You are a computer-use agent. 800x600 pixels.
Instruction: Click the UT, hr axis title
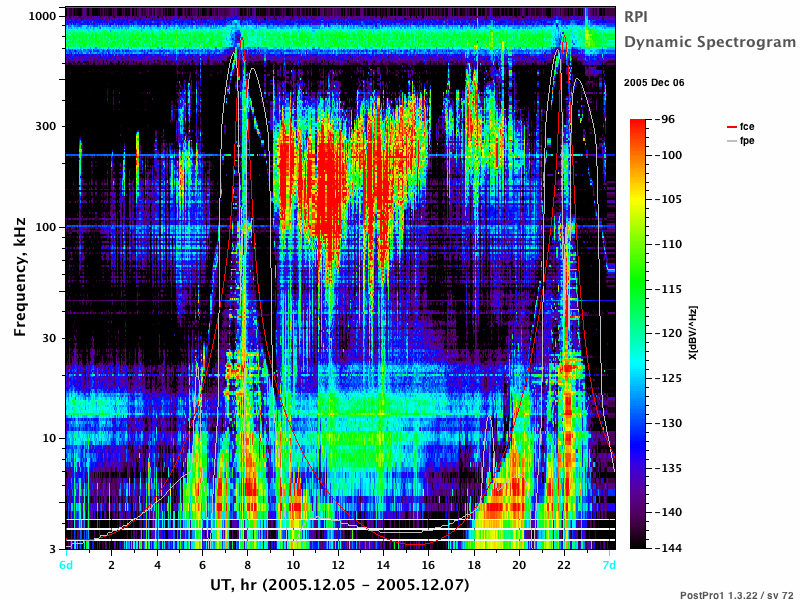339,585
